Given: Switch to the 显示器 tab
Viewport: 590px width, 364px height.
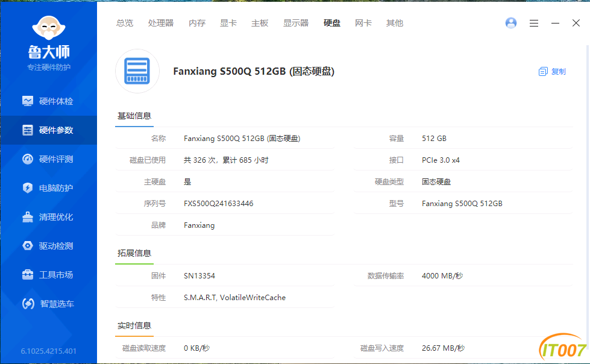Looking at the screenshot, I should click(x=296, y=23).
